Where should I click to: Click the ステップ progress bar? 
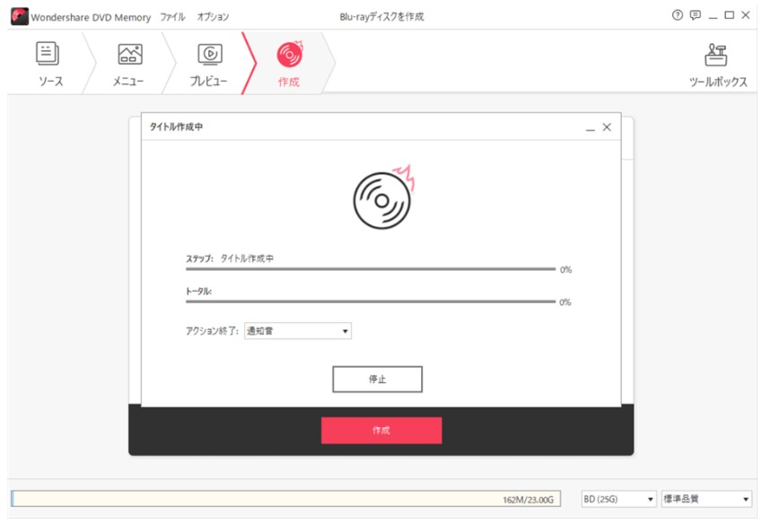tap(371, 268)
